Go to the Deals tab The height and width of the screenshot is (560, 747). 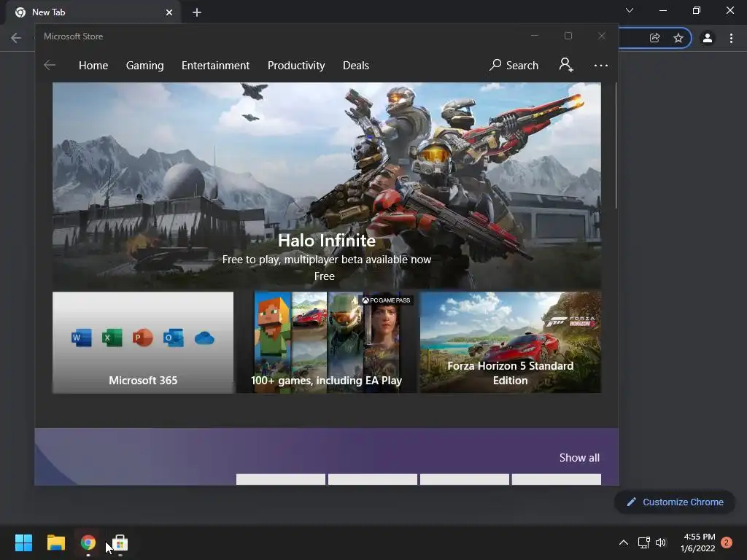click(356, 65)
